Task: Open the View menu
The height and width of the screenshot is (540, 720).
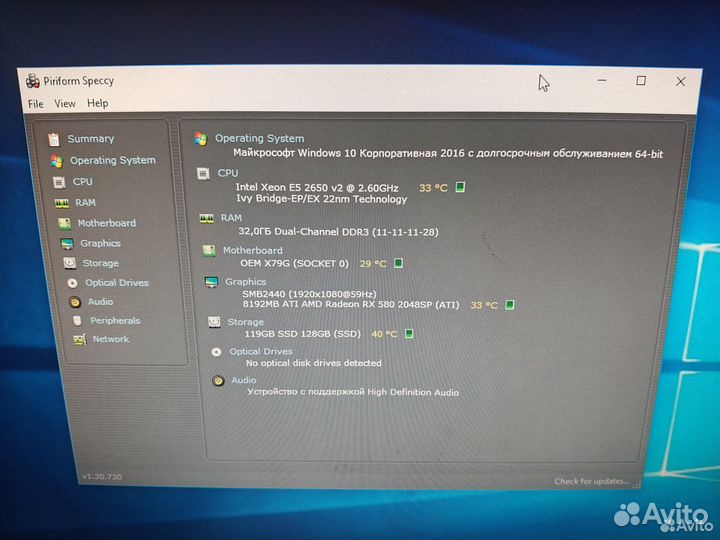Action: pyautogui.click(x=65, y=104)
